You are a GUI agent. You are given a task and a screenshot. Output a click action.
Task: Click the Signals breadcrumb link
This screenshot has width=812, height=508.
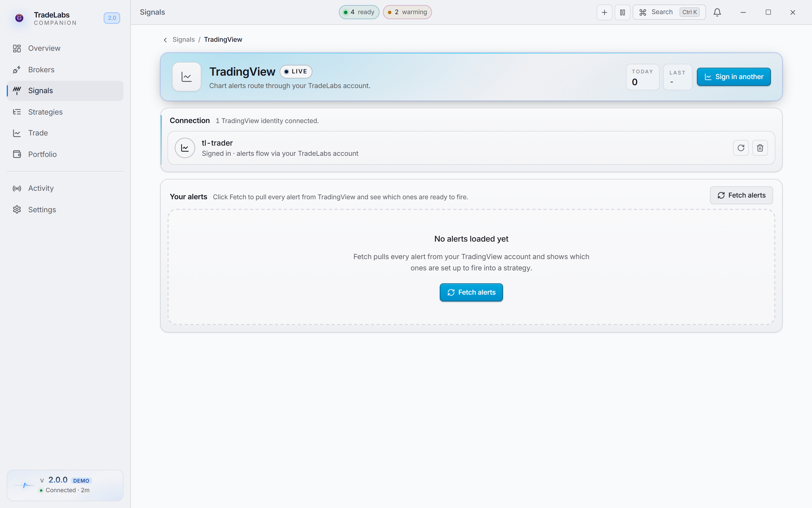pyautogui.click(x=184, y=40)
